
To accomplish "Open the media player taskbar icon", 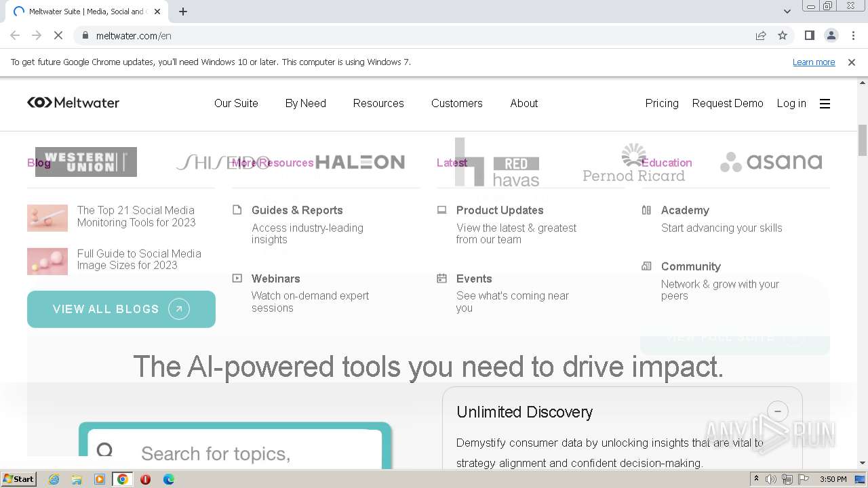I will pyautogui.click(x=100, y=479).
